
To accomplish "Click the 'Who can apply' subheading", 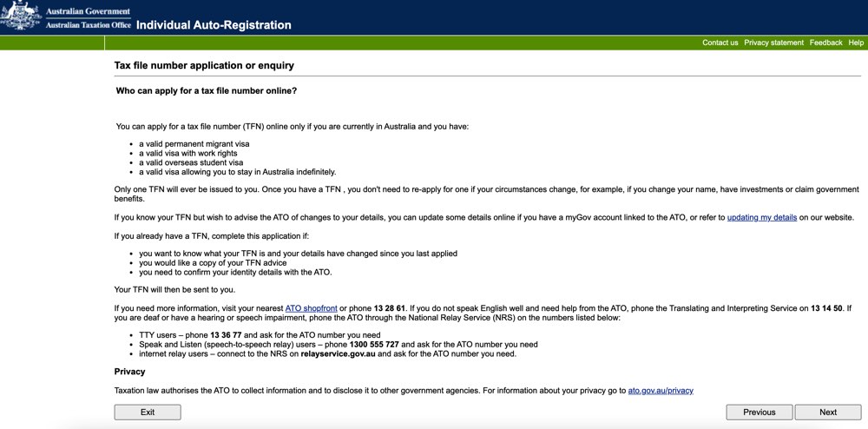I will (x=207, y=90).
